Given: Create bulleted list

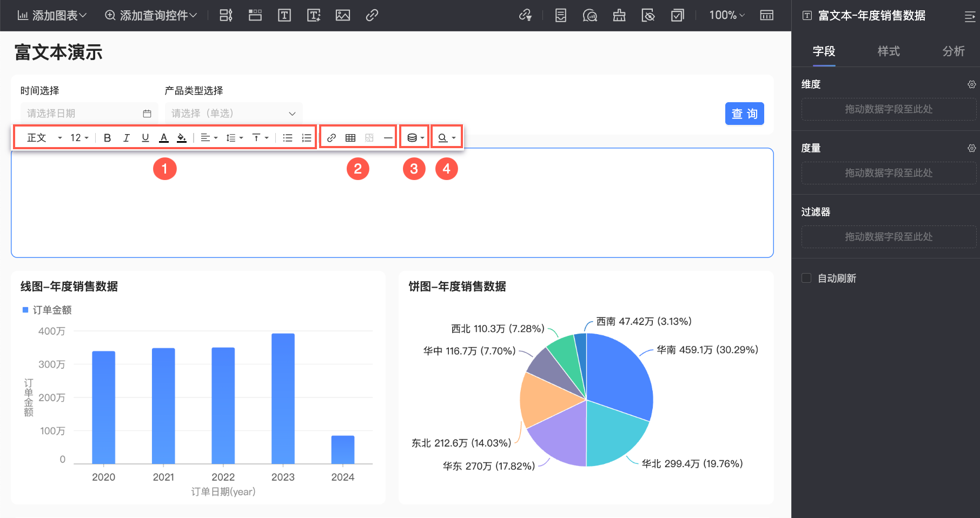Looking at the screenshot, I should (x=288, y=138).
